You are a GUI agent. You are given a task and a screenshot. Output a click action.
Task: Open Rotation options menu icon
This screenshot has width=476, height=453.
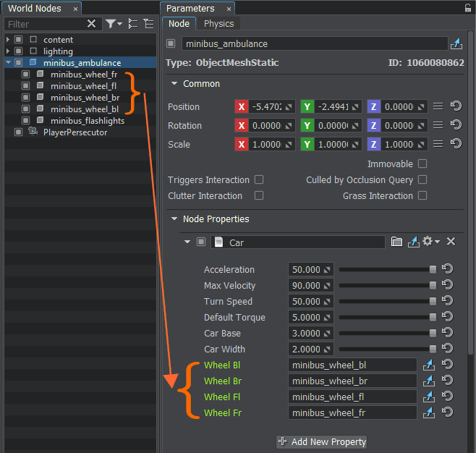pos(438,125)
